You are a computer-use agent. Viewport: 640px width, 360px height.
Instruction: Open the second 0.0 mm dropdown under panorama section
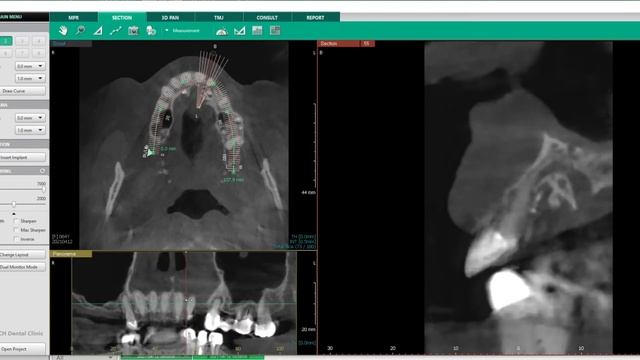tap(30, 118)
